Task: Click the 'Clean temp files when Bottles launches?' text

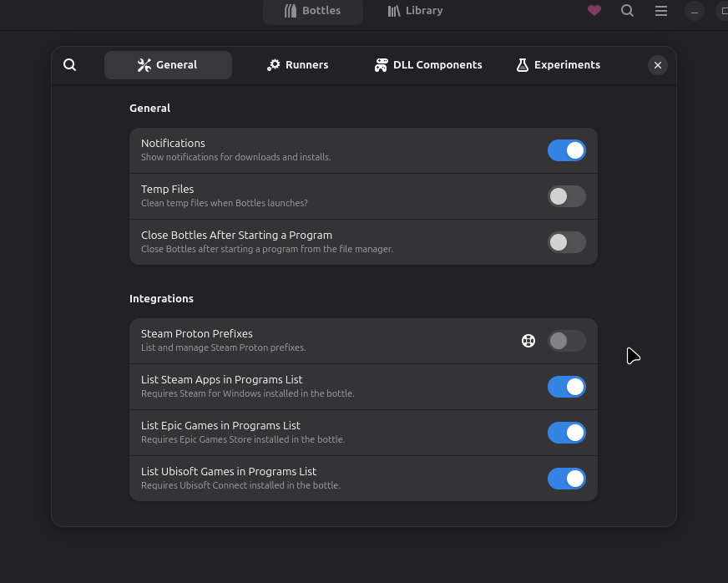Action: tap(225, 203)
